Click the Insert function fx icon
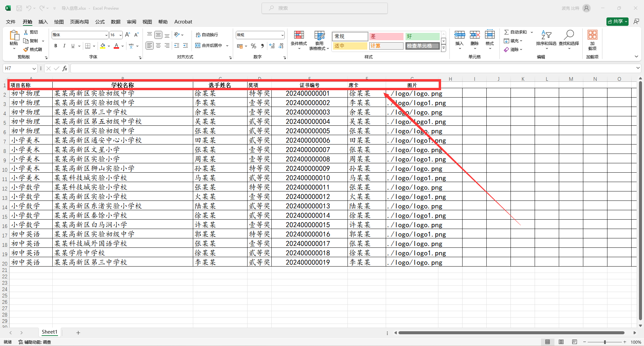The image size is (644, 346). coord(65,68)
